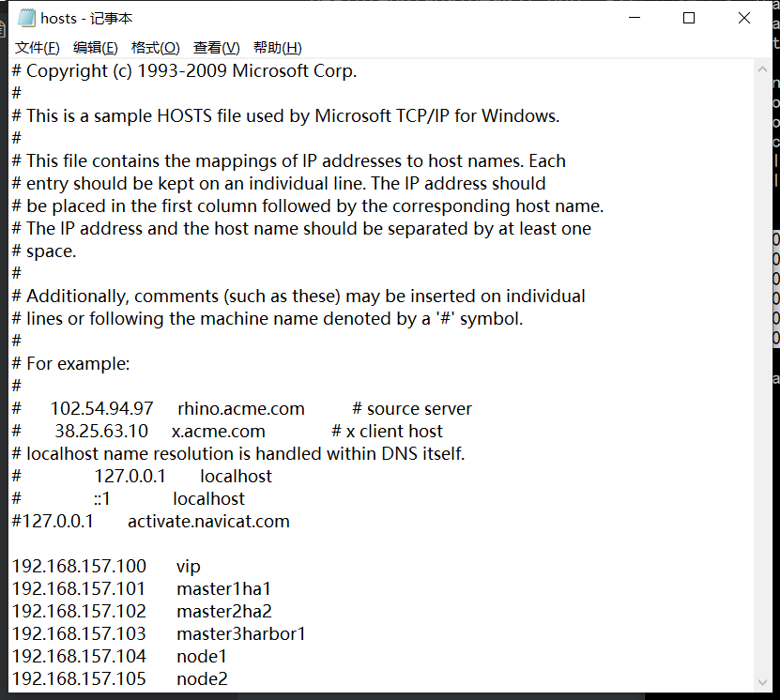Click the IP '192.168.157.102'
The width and height of the screenshot is (780, 700).
point(79,612)
